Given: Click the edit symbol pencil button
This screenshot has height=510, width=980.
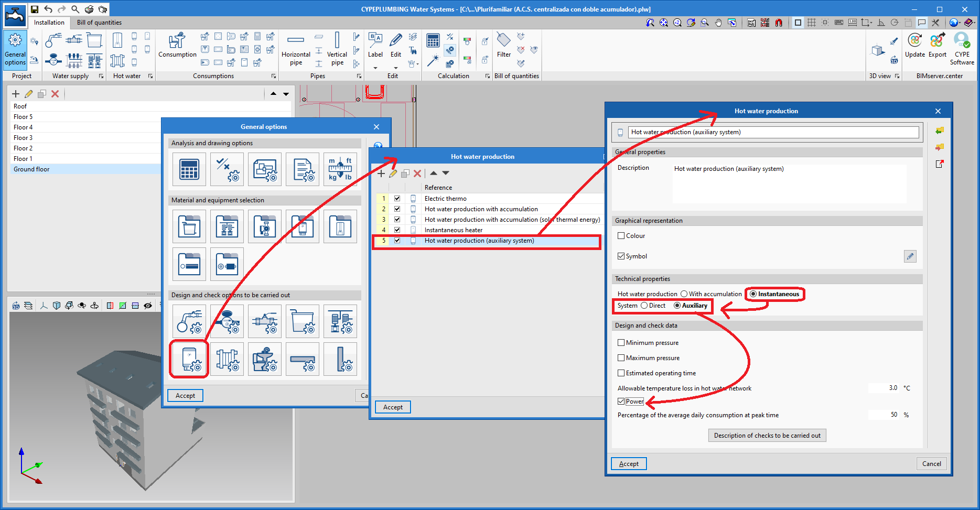Looking at the screenshot, I should point(910,256).
